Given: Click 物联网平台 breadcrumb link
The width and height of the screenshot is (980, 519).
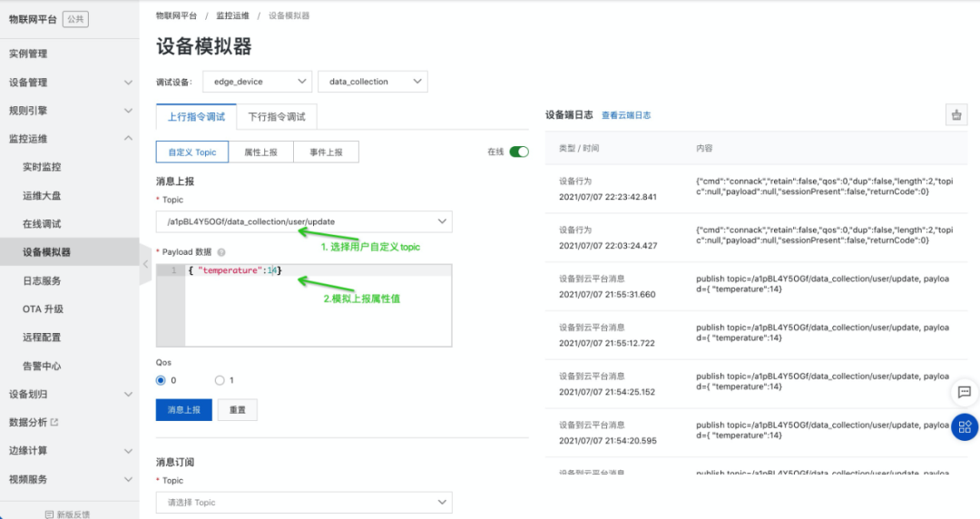Looking at the screenshot, I should coord(176,15).
